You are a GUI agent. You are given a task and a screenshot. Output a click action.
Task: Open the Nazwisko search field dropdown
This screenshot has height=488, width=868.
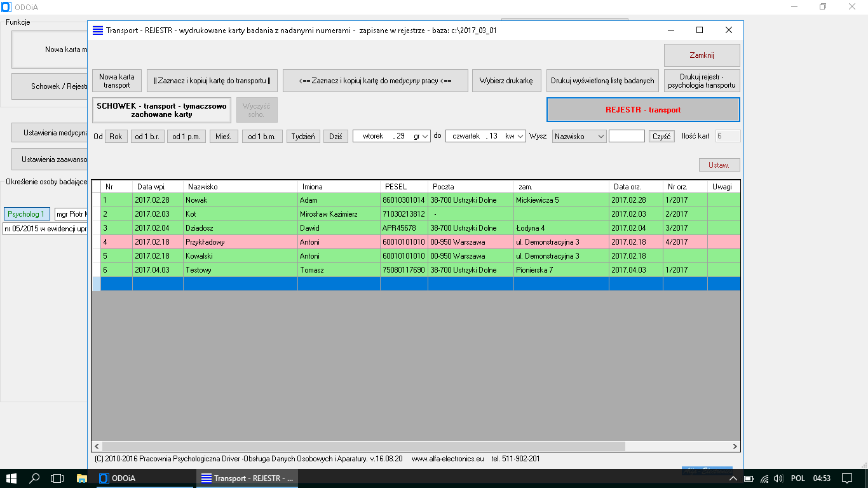[600, 136]
